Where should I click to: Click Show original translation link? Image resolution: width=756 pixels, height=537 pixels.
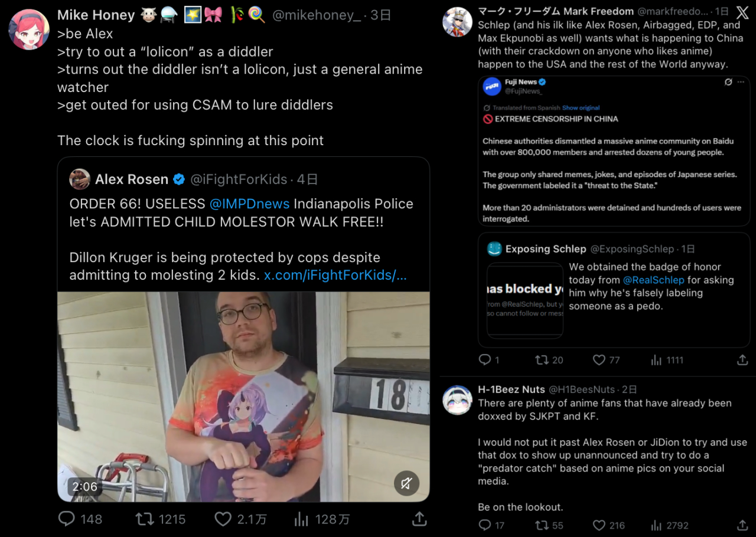581,108
